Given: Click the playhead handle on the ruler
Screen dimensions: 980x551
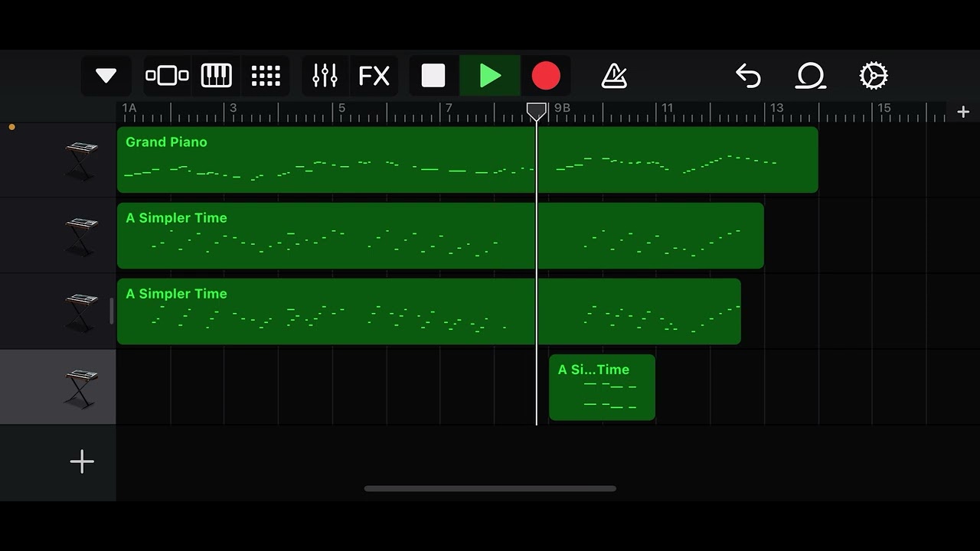Looking at the screenshot, I should 537,112.
